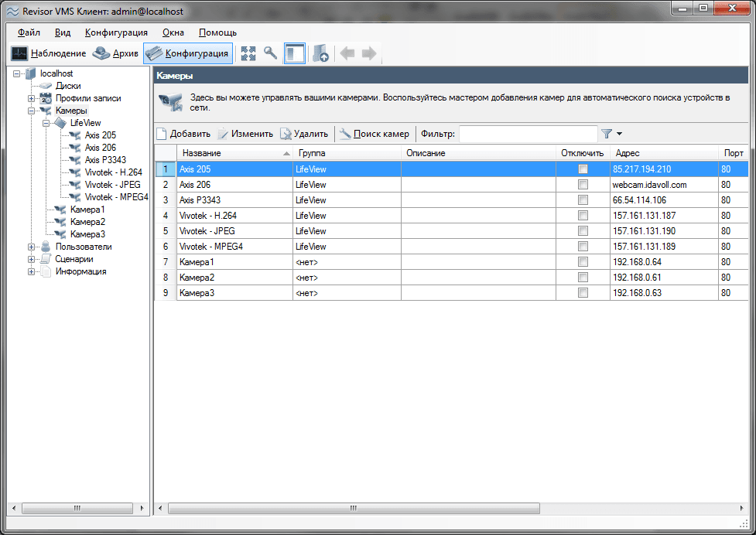Viewport: 756px width, 535px height.
Task: Click camera icon beside Vivotek - H.264 in tree
Action: 75,172
